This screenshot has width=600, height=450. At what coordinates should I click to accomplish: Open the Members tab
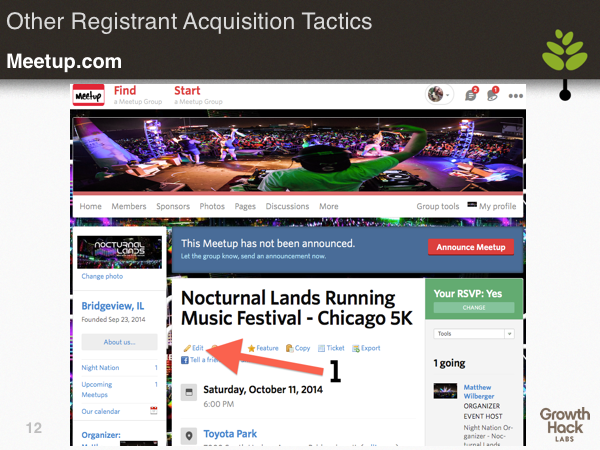click(x=129, y=206)
